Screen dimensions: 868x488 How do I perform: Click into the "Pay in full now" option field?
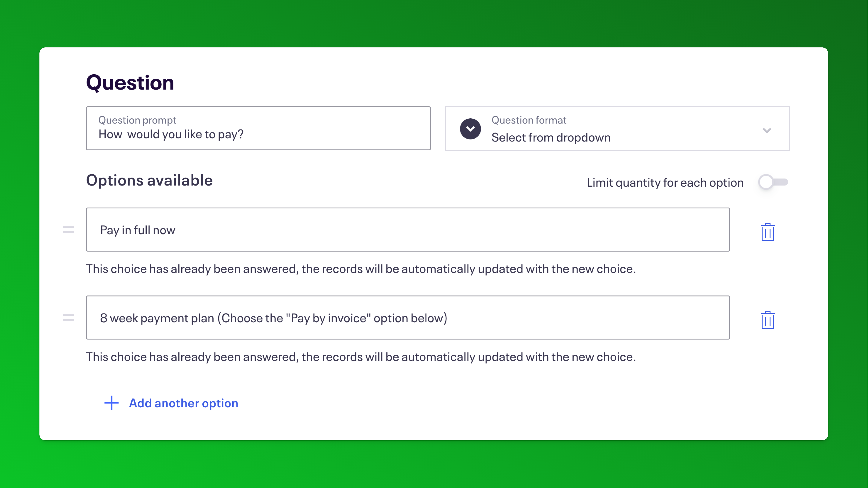pos(408,230)
